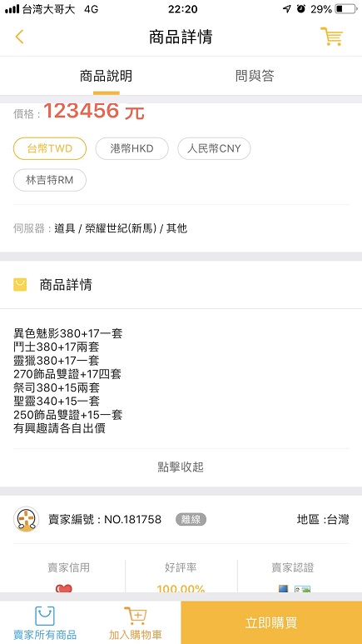Select 林吉特RM currency option

[x=50, y=180]
